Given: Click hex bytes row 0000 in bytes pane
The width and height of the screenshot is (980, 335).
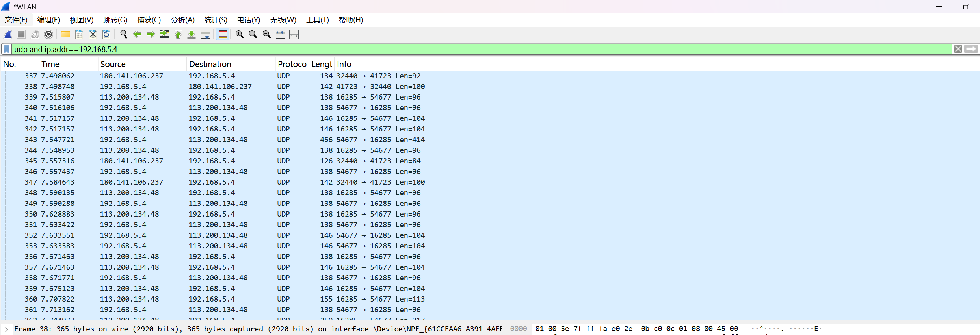Looking at the screenshot, I should [x=636, y=329].
